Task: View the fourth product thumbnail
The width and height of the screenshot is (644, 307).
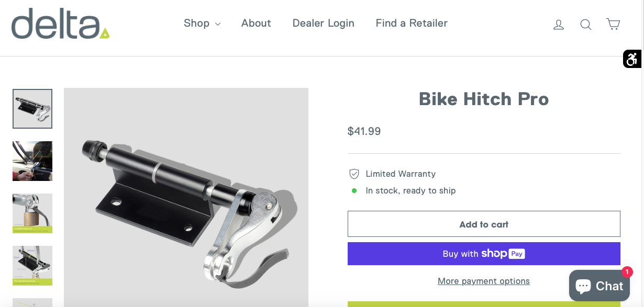Action: coord(32,266)
